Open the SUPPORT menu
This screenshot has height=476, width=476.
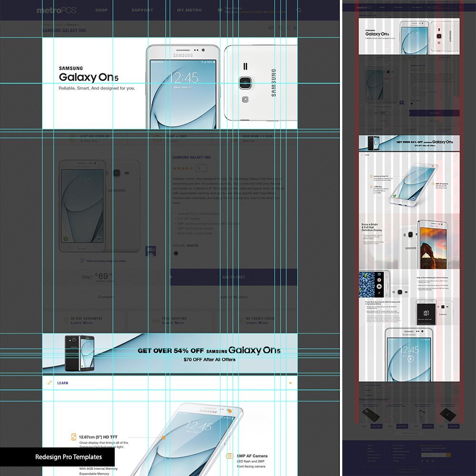142,10
